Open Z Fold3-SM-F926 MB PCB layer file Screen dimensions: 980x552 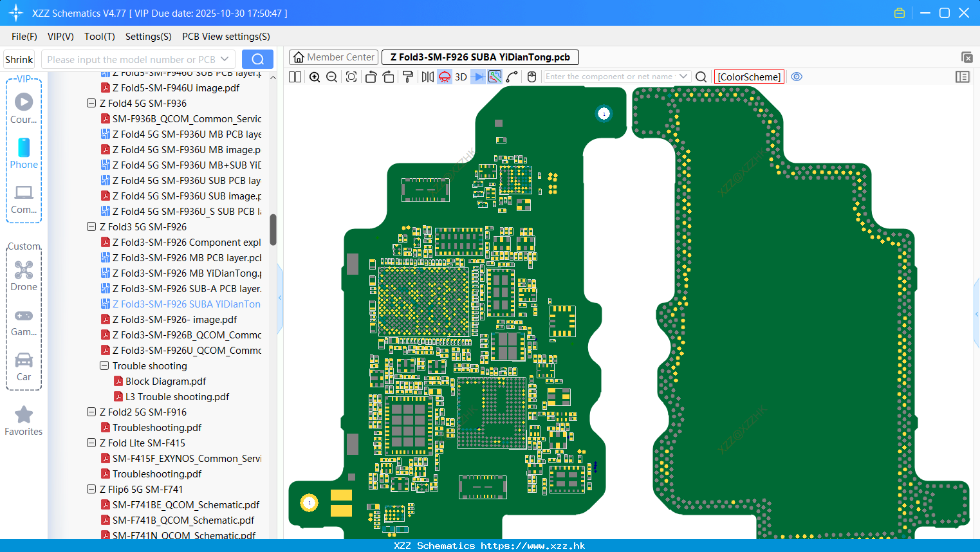click(181, 257)
